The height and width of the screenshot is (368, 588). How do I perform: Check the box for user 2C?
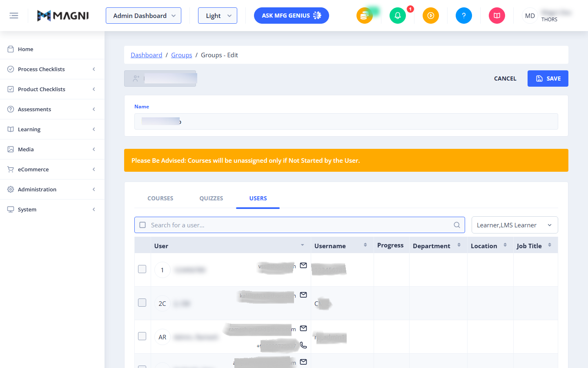[142, 303]
